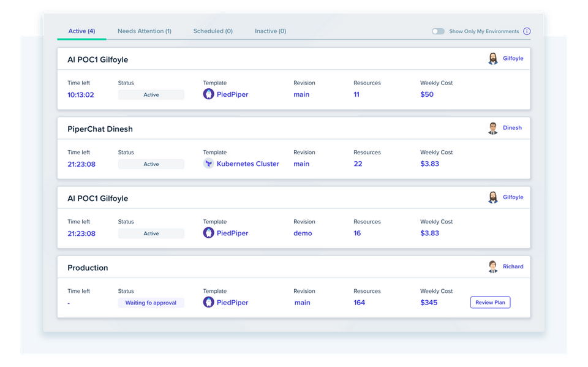Image resolution: width=588 pixels, height=367 pixels.
Task: Click Gilfoyle's avatar on the first environment card
Action: pyautogui.click(x=493, y=58)
